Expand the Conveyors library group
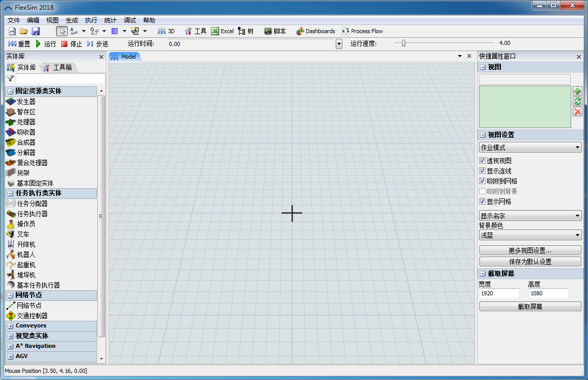This screenshot has height=380, width=588. [10, 326]
